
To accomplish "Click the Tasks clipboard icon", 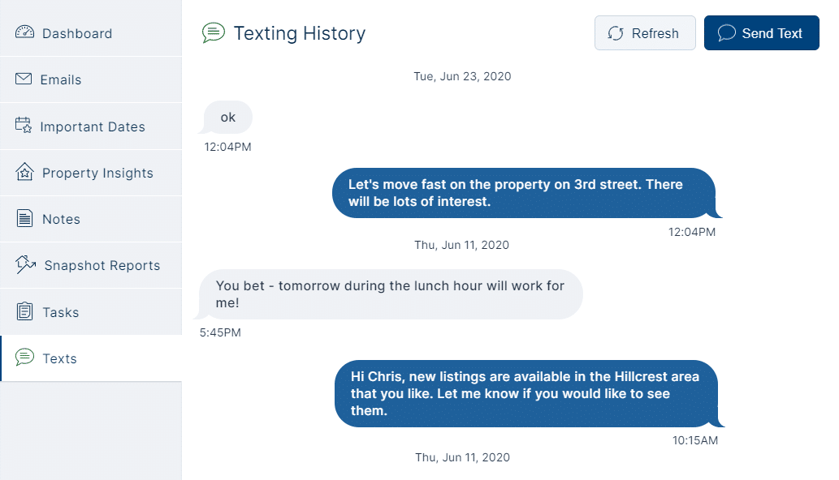I will point(25,311).
